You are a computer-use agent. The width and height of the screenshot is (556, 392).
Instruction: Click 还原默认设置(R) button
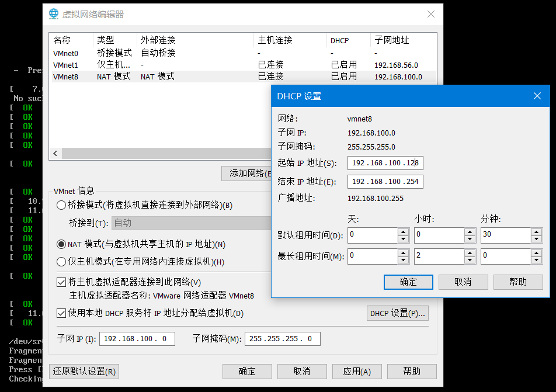[x=84, y=372]
